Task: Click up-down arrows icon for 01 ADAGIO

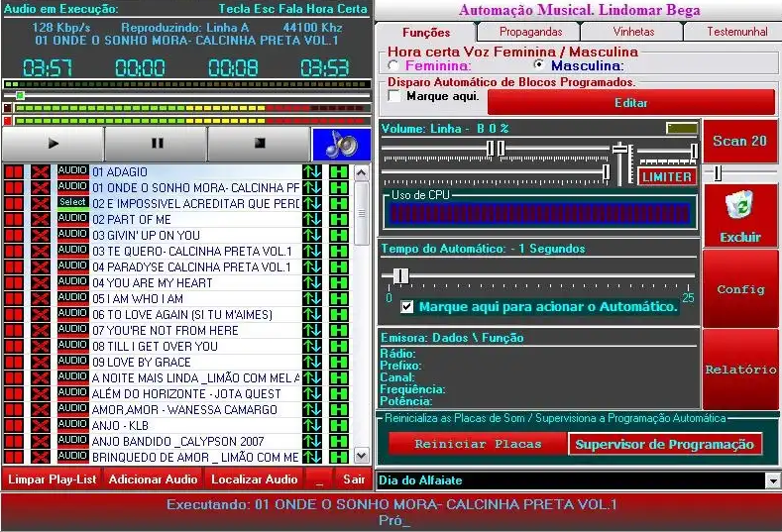Action: click(x=312, y=172)
